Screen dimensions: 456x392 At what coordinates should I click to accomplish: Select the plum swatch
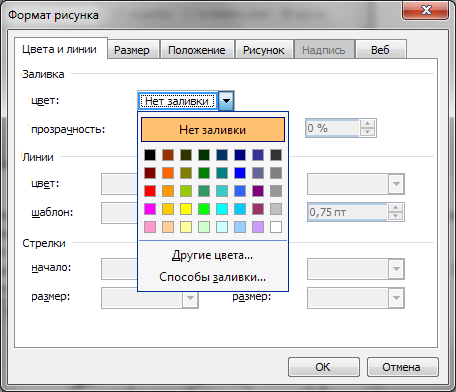258,209
